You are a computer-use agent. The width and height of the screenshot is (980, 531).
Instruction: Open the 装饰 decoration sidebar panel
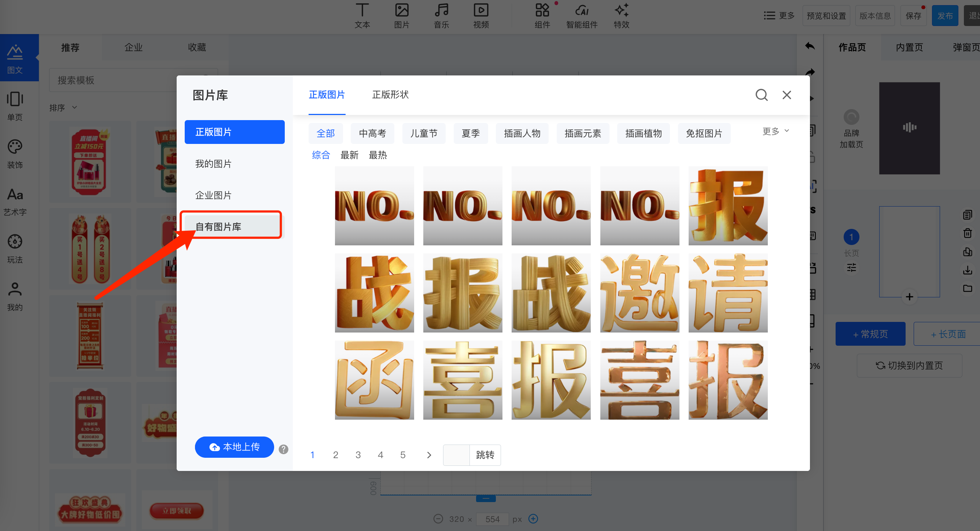[15, 154]
